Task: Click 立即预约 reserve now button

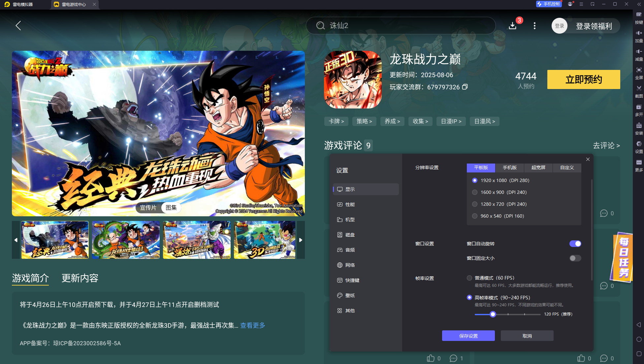Action: pos(584,79)
